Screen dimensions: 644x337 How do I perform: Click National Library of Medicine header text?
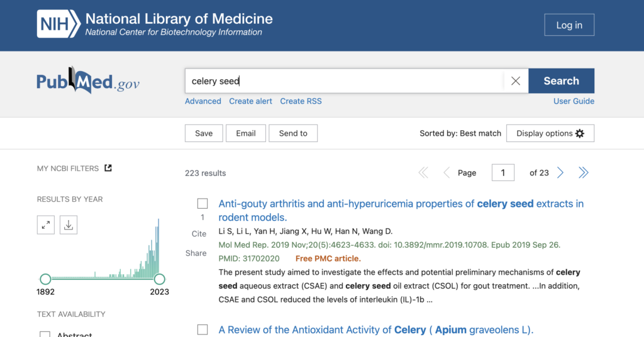tap(179, 19)
